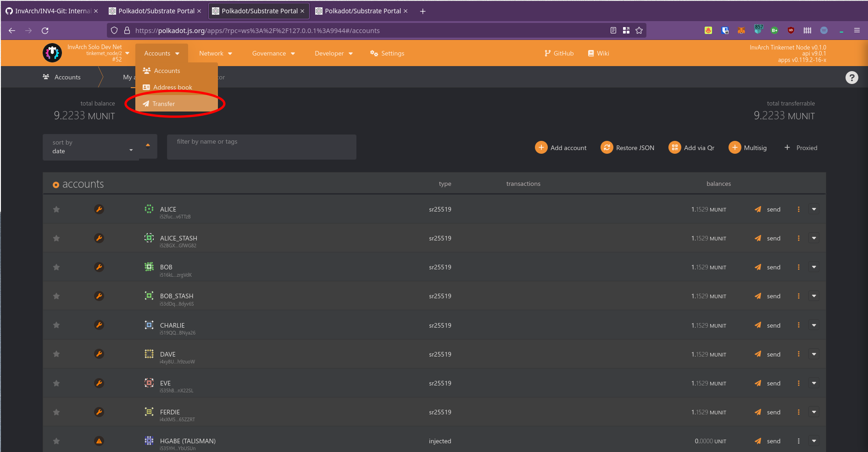Open the Developer menu
This screenshot has height=452, width=868.
coord(334,54)
